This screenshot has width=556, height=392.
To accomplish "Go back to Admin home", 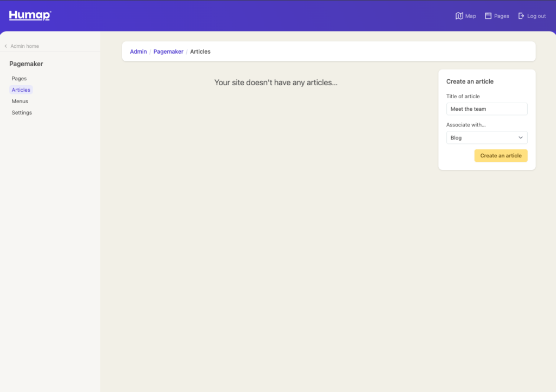I will pyautogui.click(x=24, y=46).
